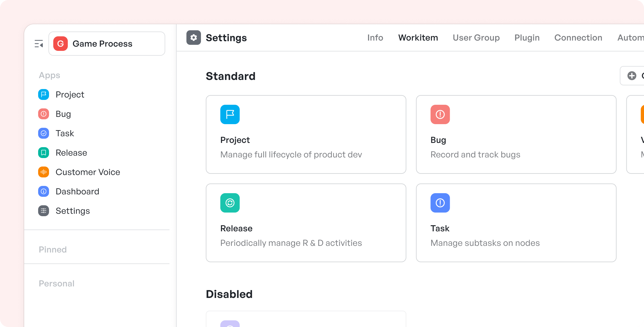This screenshot has height=327, width=644.
Task: Click the red G workspace icon
Action: click(x=61, y=44)
